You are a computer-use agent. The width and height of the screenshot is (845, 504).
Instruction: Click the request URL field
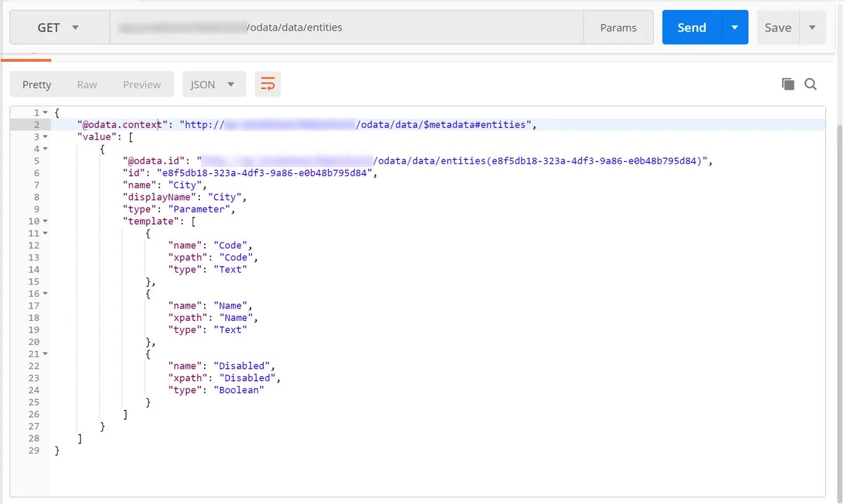click(x=346, y=27)
